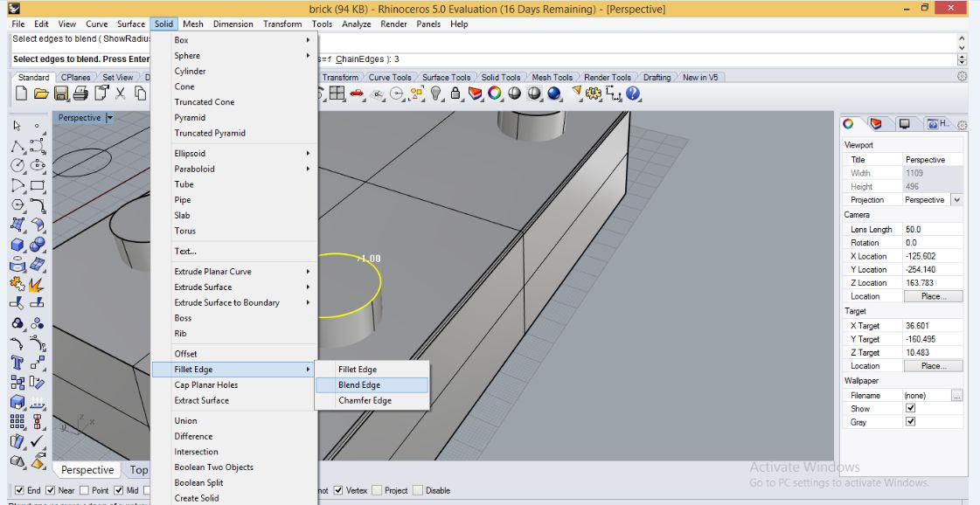Expand Extrude Surface to Boundary submenu
This screenshot has height=505, width=980.
click(x=235, y=302)
